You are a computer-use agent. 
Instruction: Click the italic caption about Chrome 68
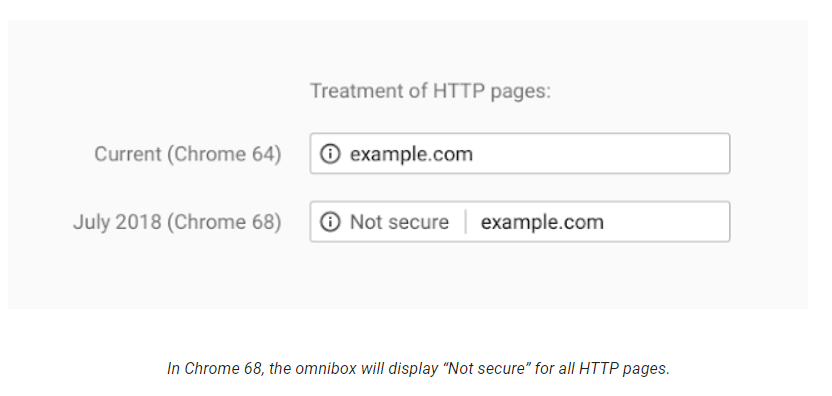419,368
